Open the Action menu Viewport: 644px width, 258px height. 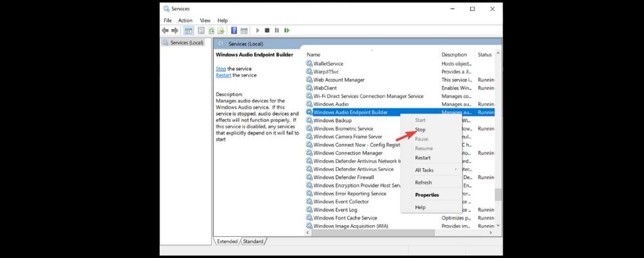point(185,21)
